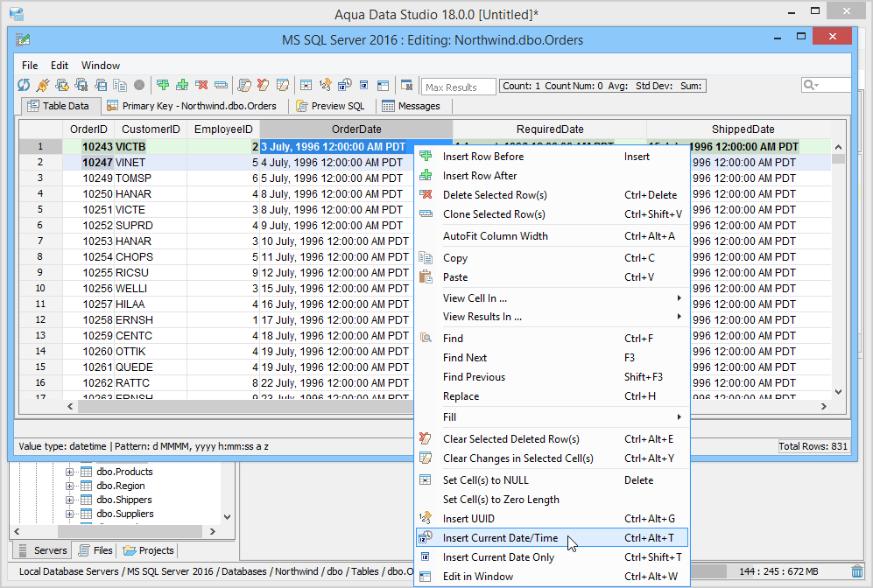The height and width of the screenshot is (588, 873).
Task: Choose AutoFit Column Width
Action: (x=553, y=236)
